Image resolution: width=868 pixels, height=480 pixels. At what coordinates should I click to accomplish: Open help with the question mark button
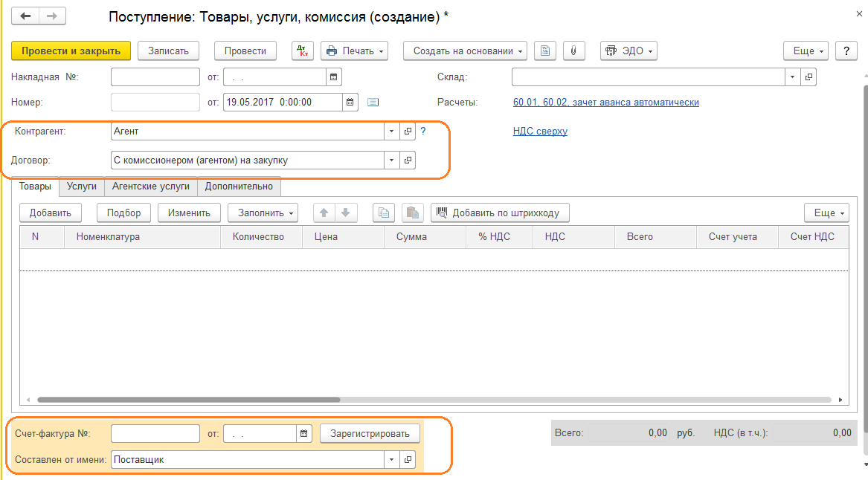click(846, 51)
